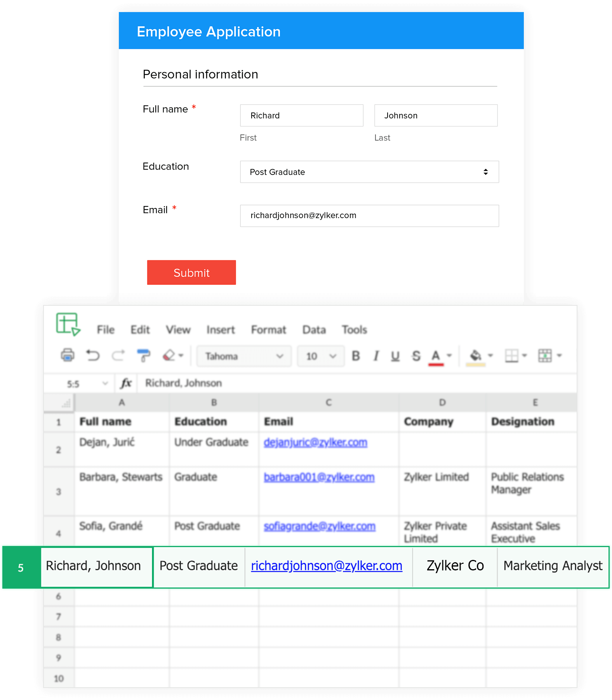Open the font size 10 dropdown
The image size is (612, 700).
pyautogui.click(x=321, y=356)
